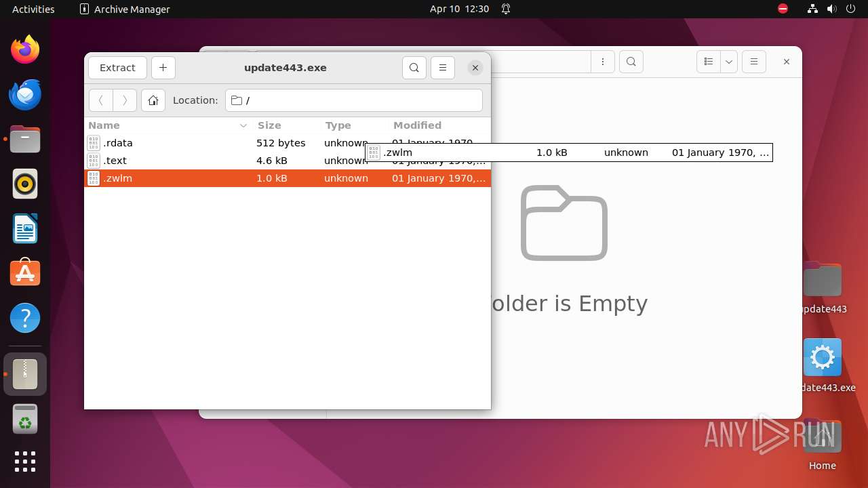The image size is (868, 488).
Task: Open Files window hamburger menu
Action: click(754, 62)
